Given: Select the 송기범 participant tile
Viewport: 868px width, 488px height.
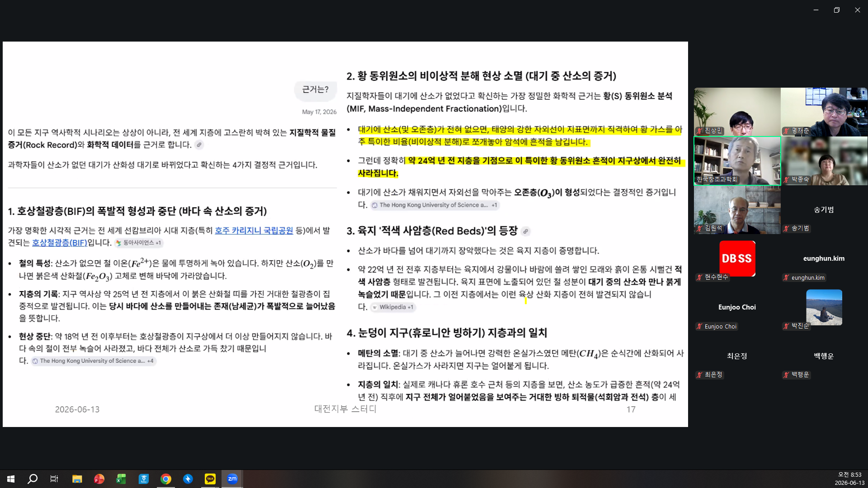Looking at the screenshot, I should click(x=824, y=210).
